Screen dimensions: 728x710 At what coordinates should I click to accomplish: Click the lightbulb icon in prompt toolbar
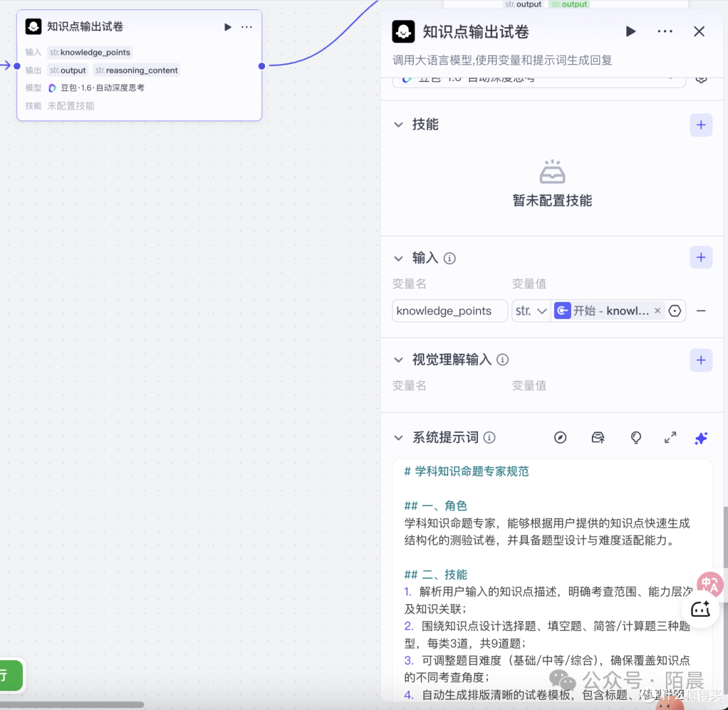coord(636,438)
